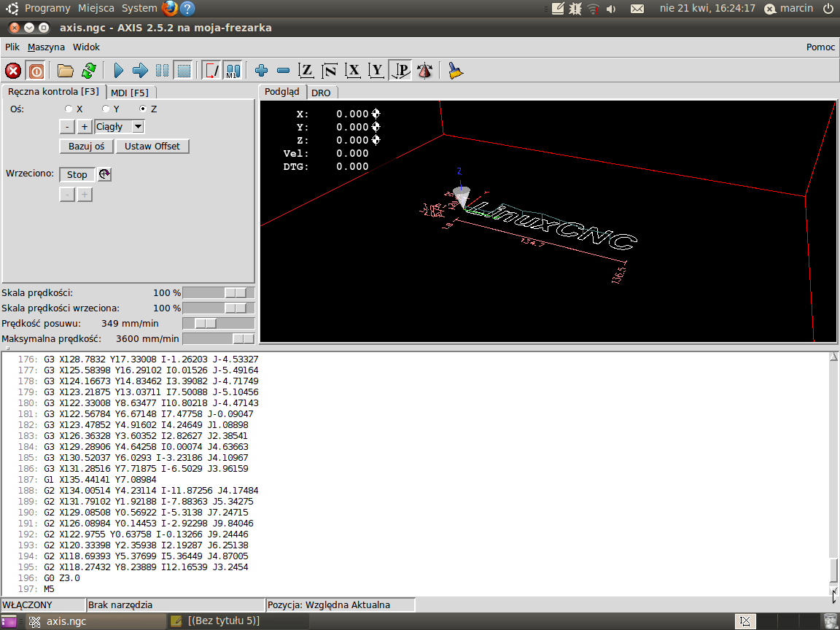
Task: Run the program with the play icon
Action: click(x=119, y=71)
